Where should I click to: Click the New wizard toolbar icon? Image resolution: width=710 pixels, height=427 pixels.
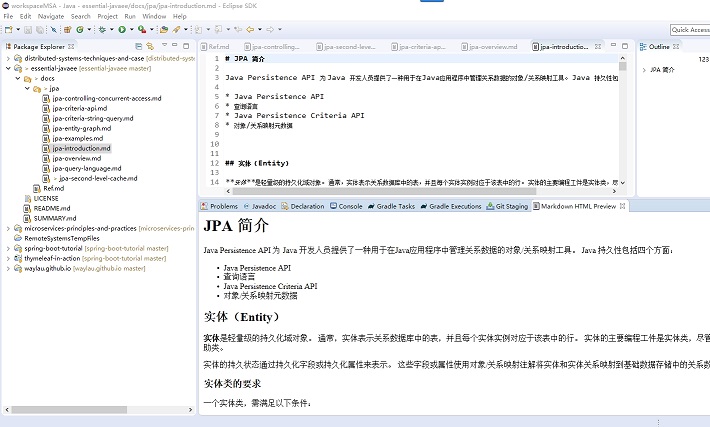tap(8, 29)
